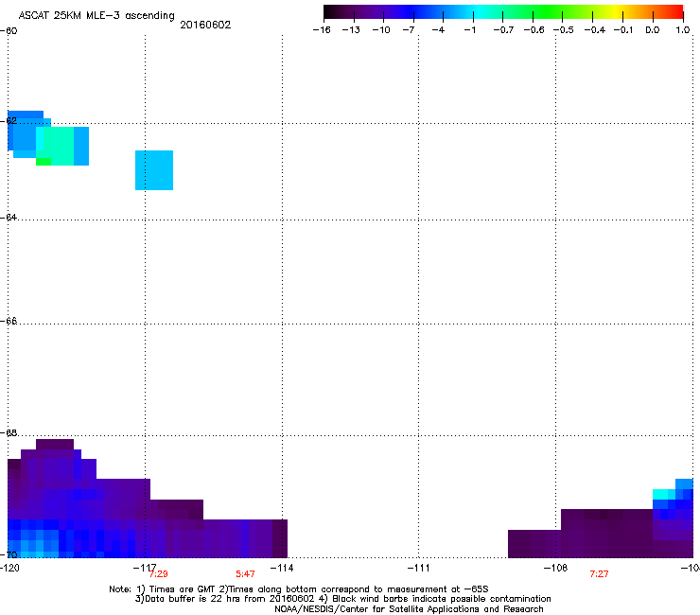Click the -0.1 colorbar tick label

[623, 30]
